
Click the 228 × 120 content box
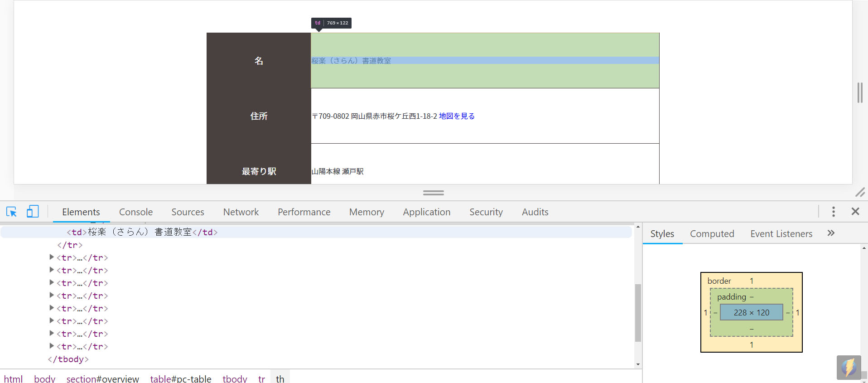pyautogui.click(x=751, y=312)
